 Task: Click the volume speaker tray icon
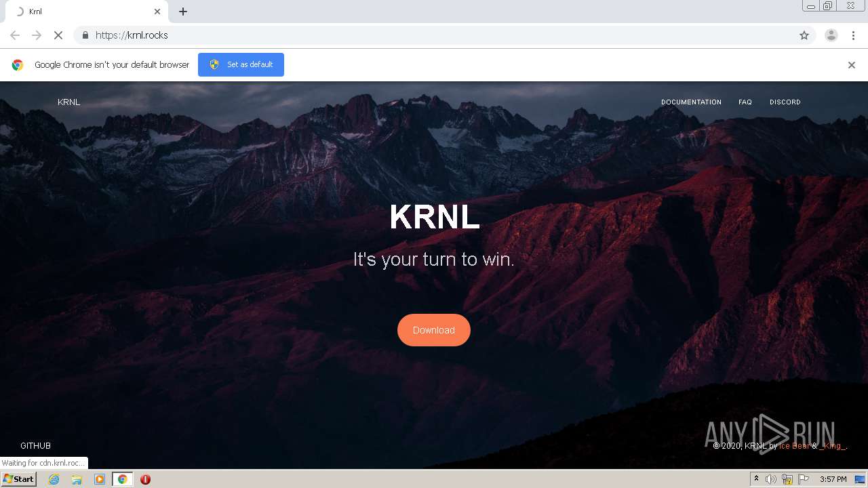pos(771,479)
